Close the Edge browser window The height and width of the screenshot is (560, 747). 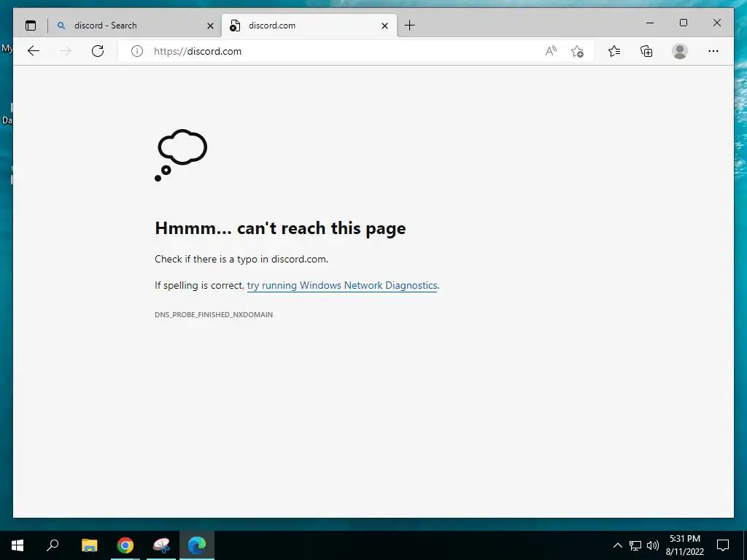[x=716, y=23]
